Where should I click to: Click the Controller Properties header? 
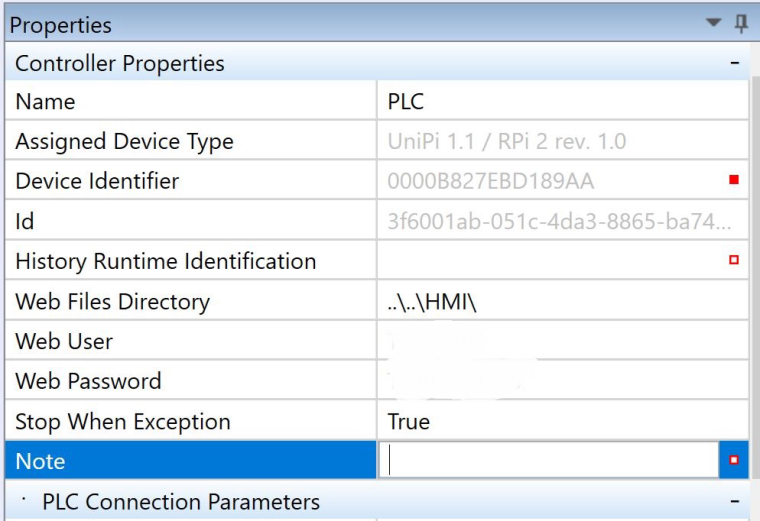tap(120, 63)
